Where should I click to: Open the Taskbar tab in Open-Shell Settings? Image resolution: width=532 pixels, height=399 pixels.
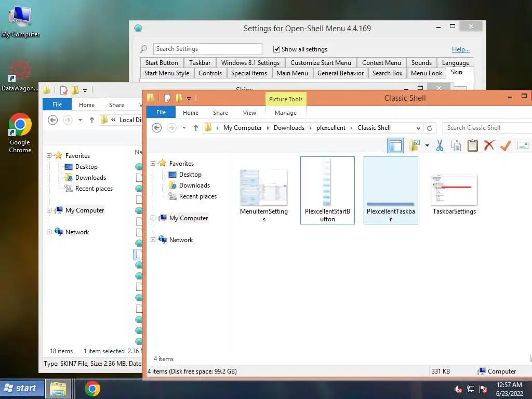200,63
